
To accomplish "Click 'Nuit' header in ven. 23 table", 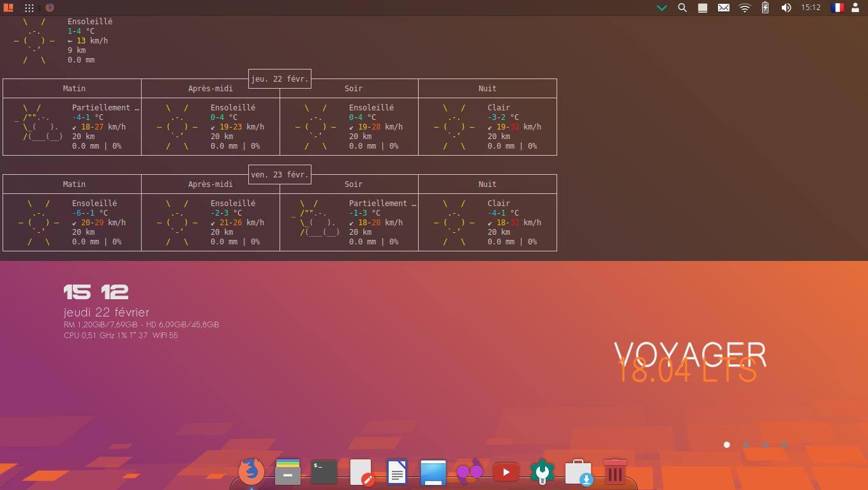I will tap(488, 184).
